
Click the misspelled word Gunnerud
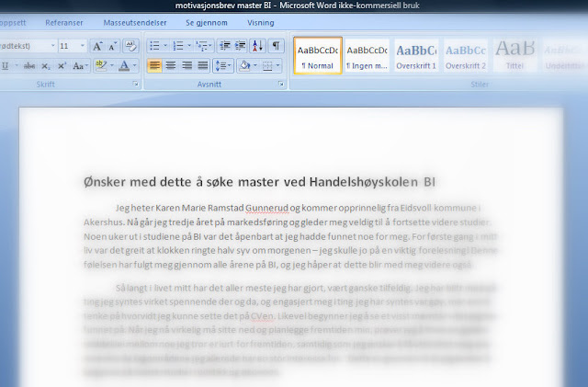tap(266, 208)
